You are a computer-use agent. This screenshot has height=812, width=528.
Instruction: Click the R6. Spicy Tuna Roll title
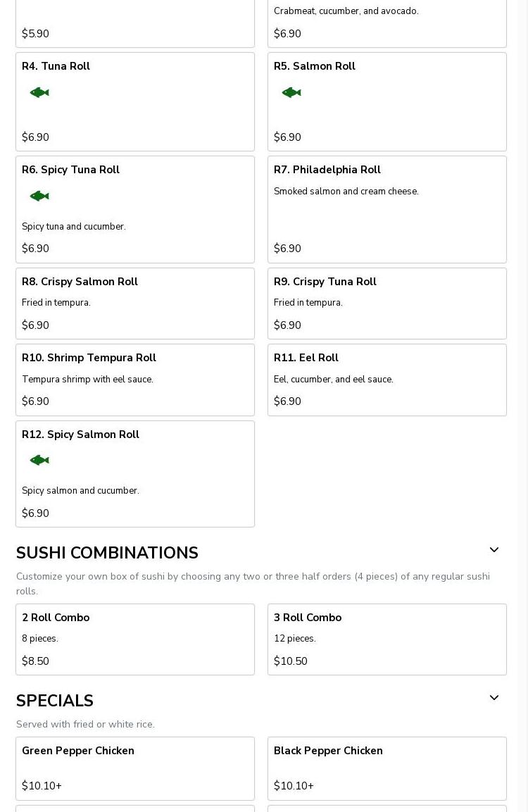click(70, 170)
